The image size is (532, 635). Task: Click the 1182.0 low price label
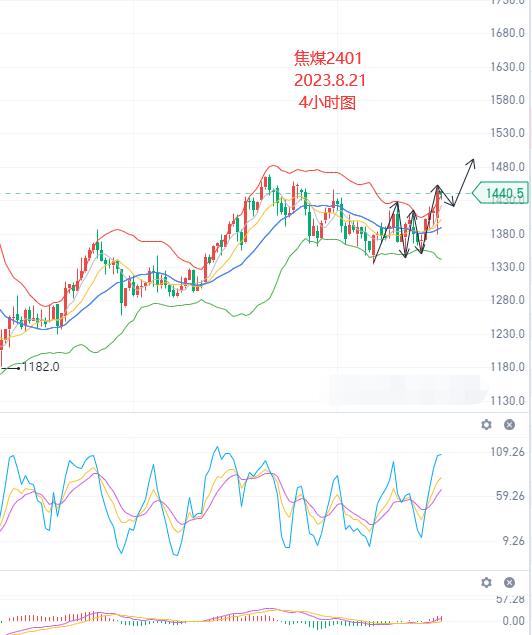coord(40,367)
